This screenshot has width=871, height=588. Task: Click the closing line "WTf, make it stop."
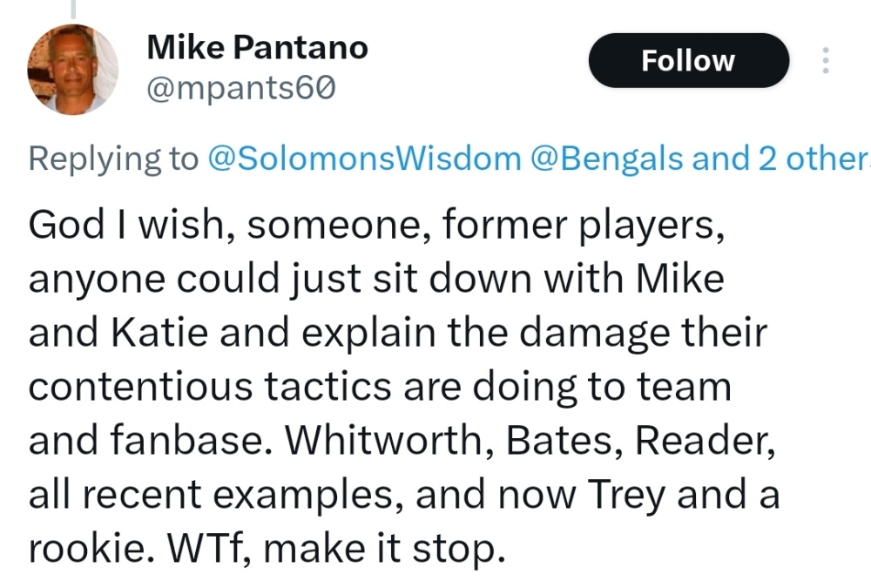[x=337, y=549]
